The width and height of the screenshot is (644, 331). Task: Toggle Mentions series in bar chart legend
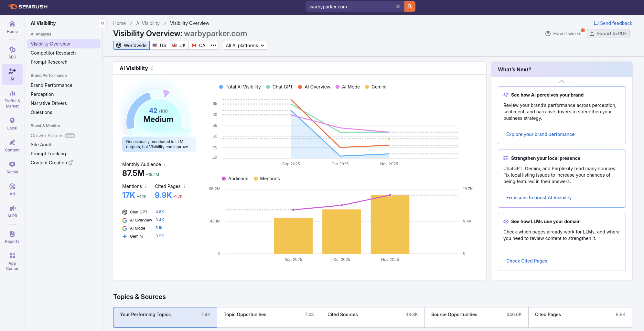click(267, 179)
